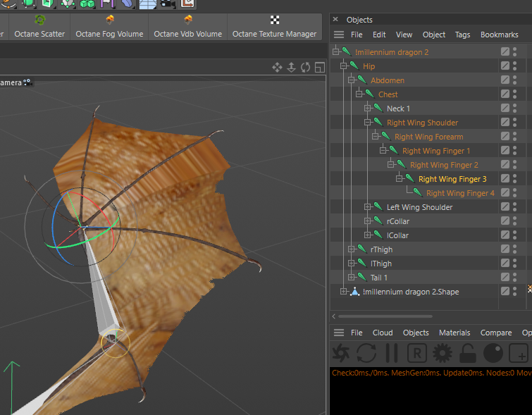Expand the rThigh joint hierarchy
Image resolution: width=532 pixels, height=415 pixels.
coord(352,249)
